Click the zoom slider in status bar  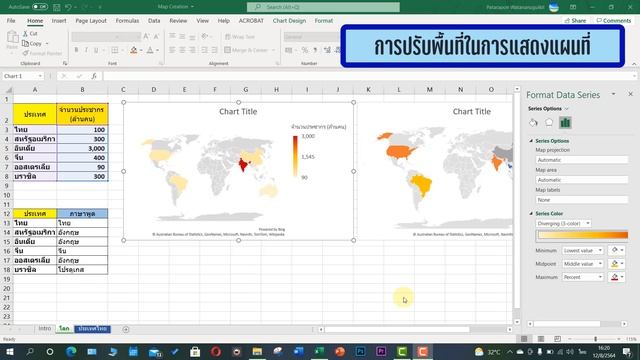[596, 339]
